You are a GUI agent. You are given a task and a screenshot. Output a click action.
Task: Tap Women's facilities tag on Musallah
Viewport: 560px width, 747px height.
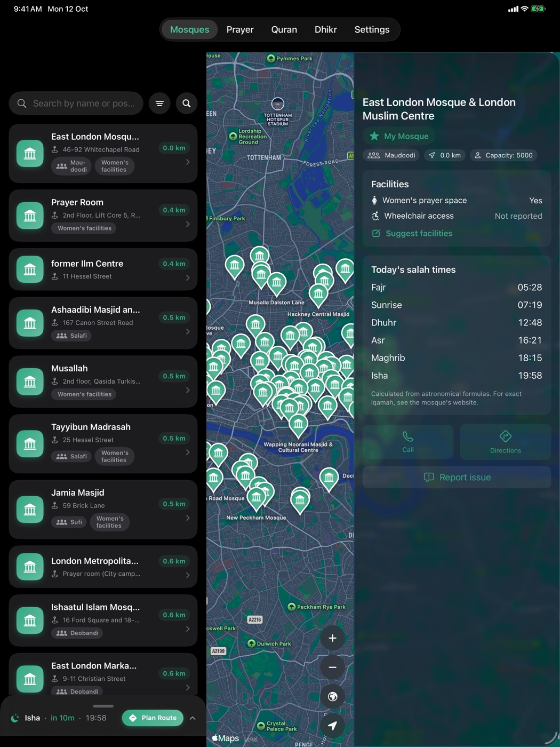click(84, 394)
